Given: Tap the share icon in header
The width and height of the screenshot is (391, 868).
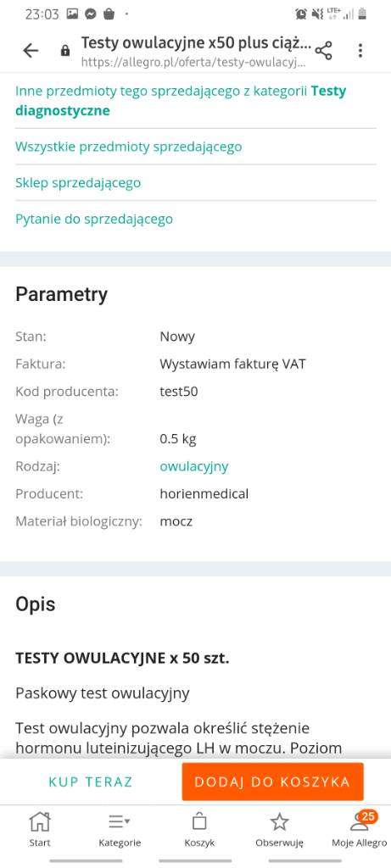Looking at the screenshot, I should (323, 51).
